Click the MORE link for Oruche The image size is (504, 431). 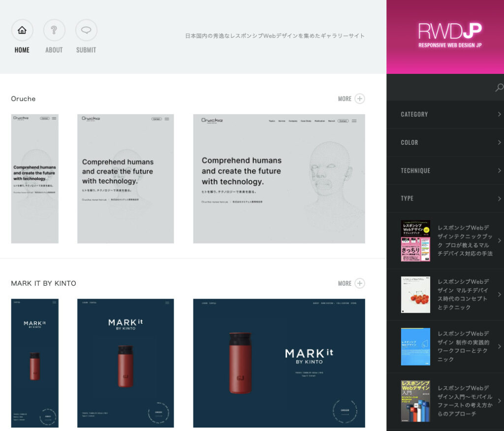(345, 99)
